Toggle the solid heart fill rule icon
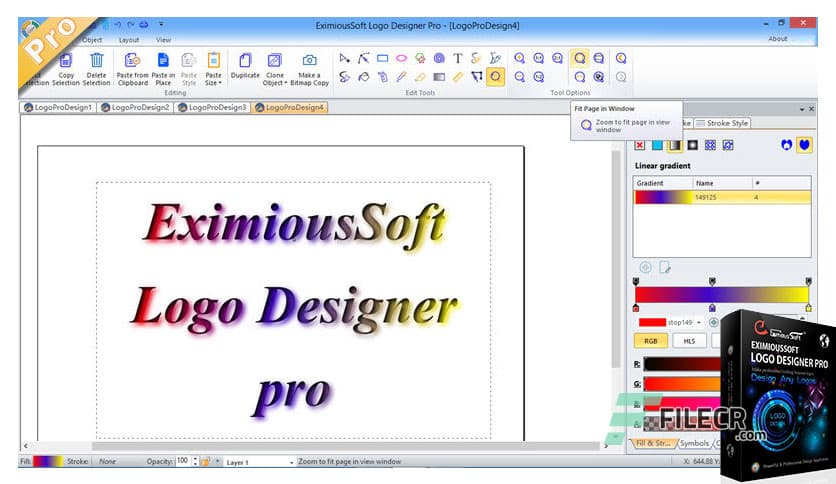836x484 pixels. (x=805, y=145)
